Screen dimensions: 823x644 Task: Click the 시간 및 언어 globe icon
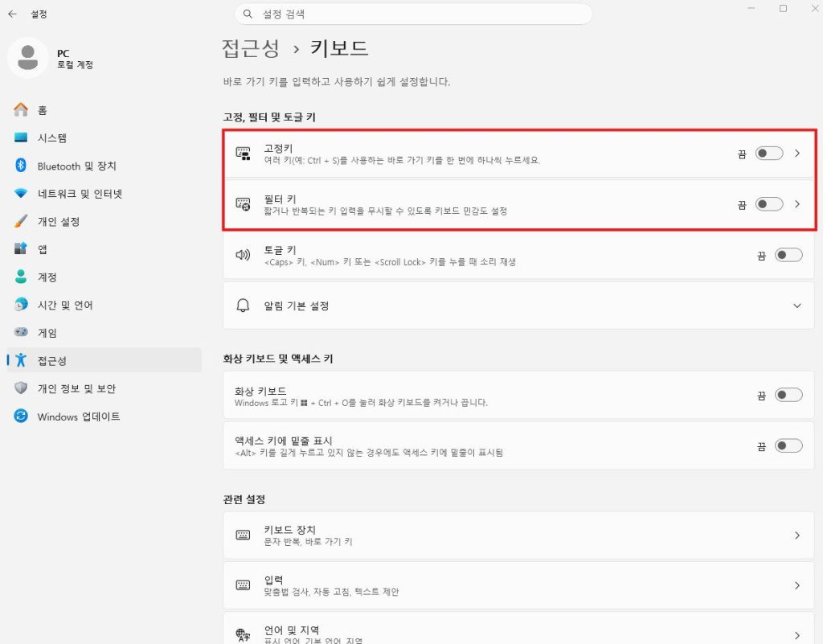point(22,305)
